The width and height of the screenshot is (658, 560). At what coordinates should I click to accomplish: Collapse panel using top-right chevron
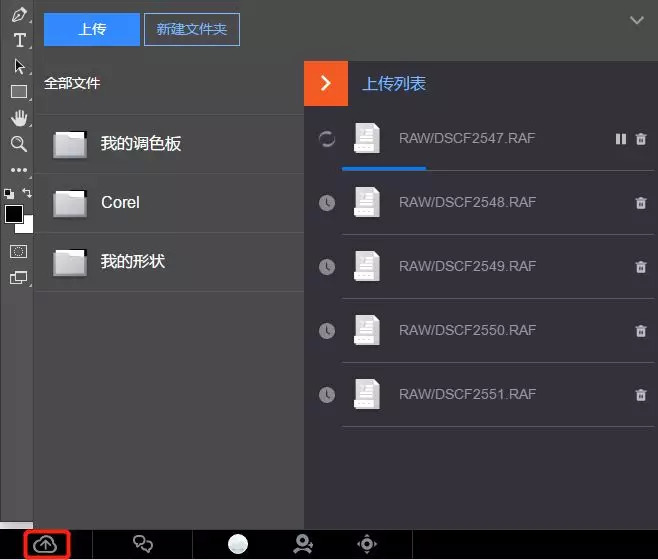coord(637,20)
